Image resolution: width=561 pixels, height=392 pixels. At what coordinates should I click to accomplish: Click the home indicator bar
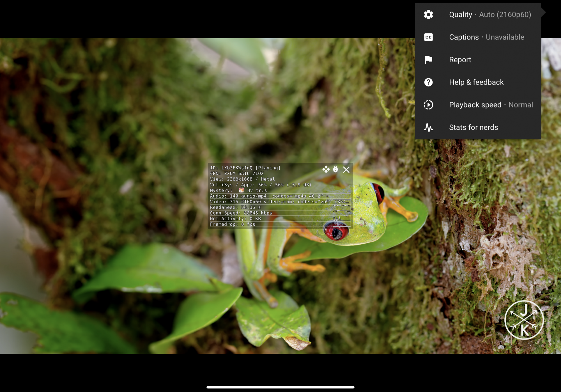[x=280, y=387]
